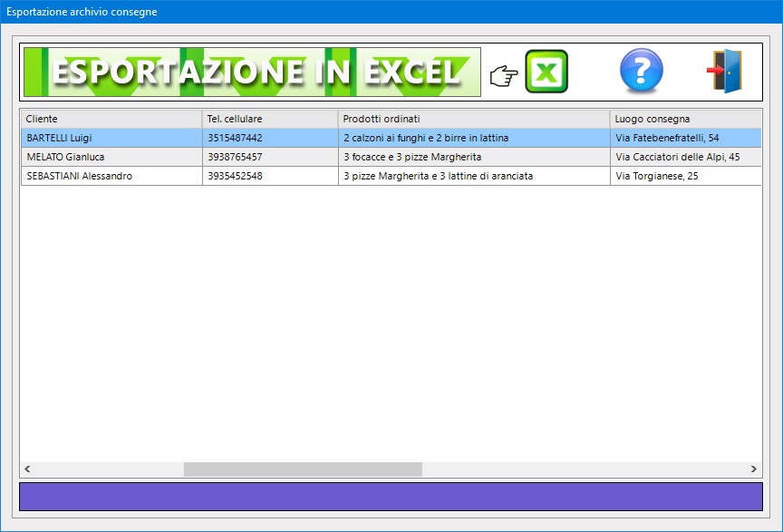Image resolution: width=783 pixels, height=532 pixels.
Task: Click the green Excel export icon
Action: 546,72
